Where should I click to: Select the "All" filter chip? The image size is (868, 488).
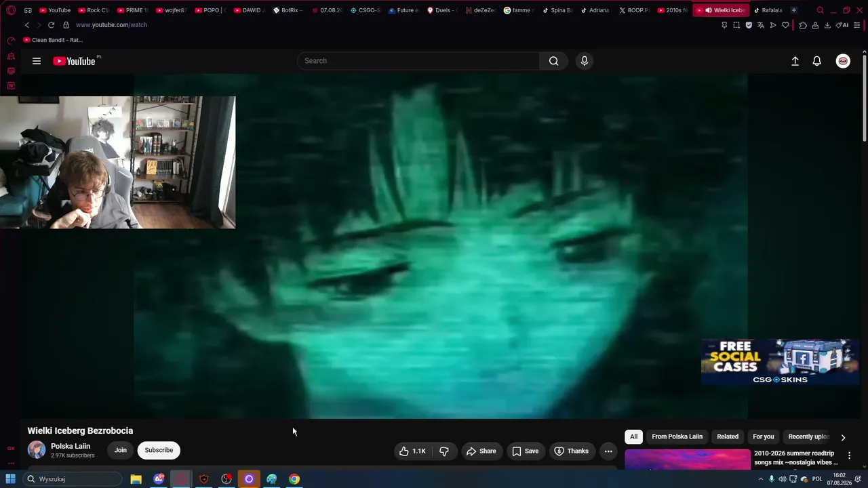[633, 436]
